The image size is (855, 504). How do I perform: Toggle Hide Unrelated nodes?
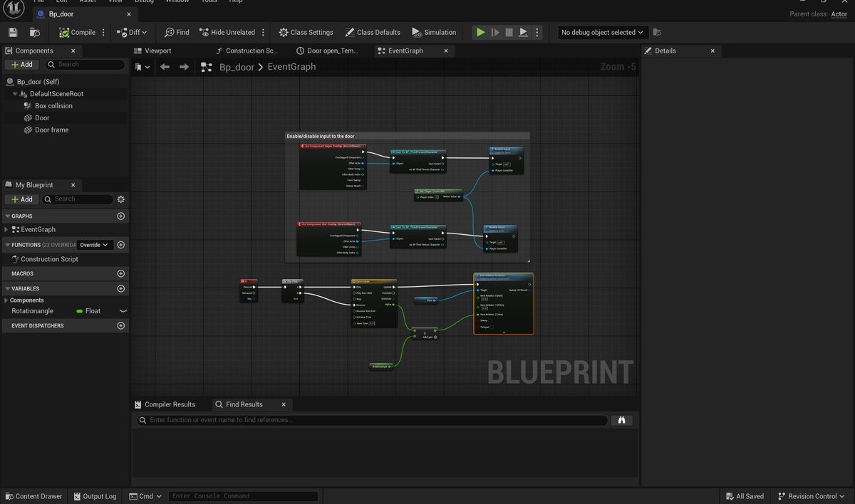229,31
